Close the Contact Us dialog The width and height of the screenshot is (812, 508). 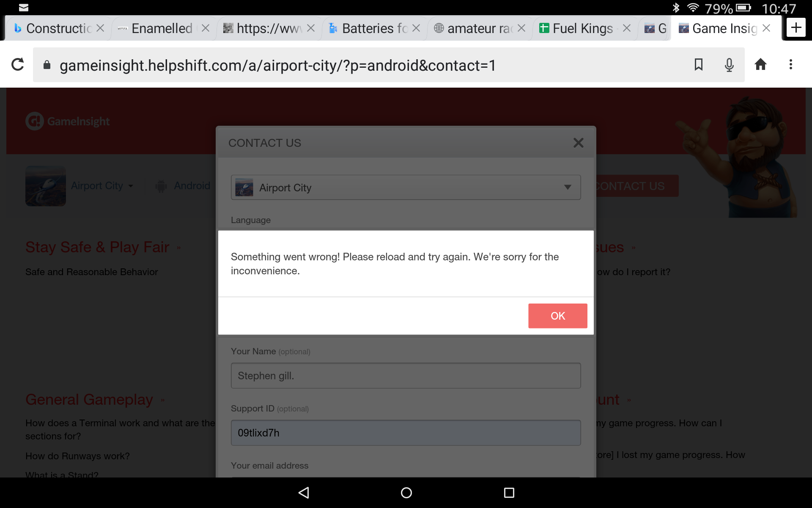click(x=578, y=143)
